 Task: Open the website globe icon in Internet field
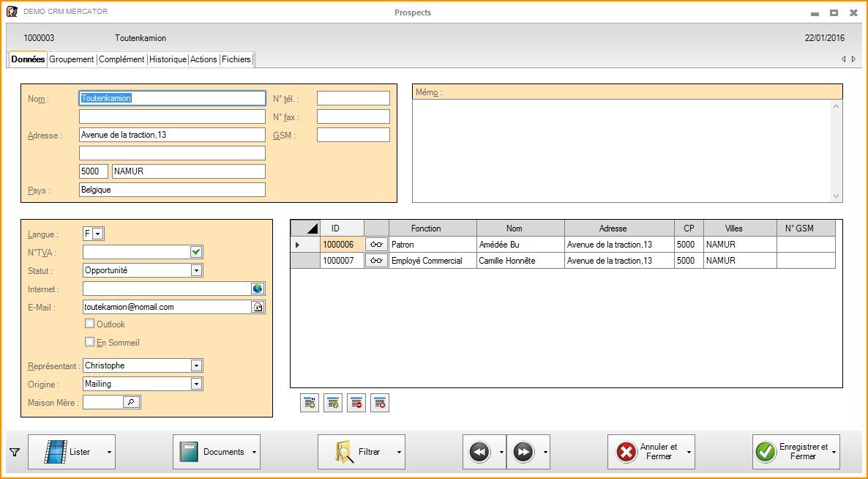click(258, 289)
